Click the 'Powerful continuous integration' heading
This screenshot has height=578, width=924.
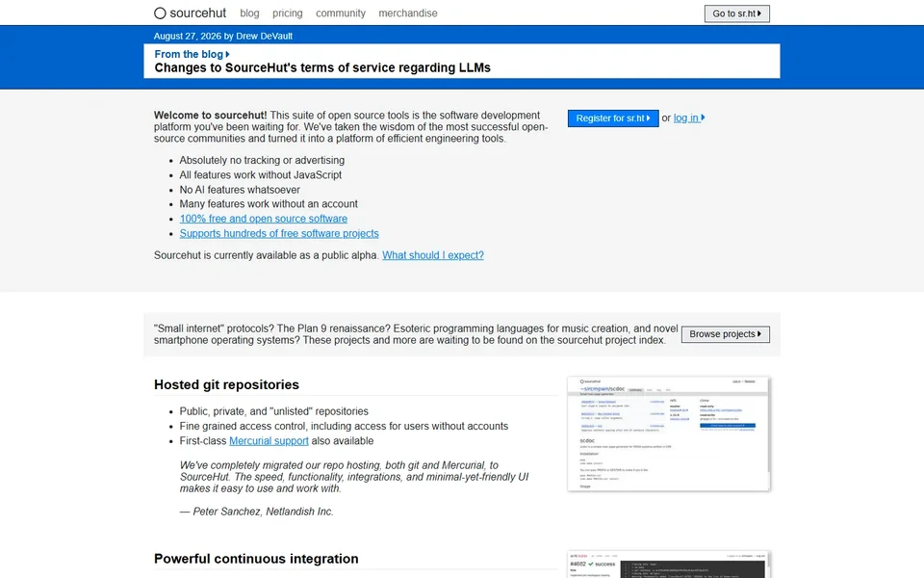(x=256, y=559)
